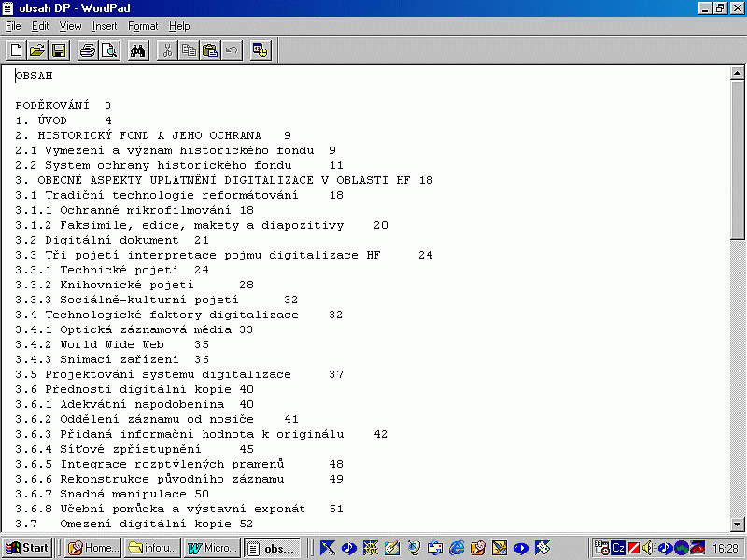
Task: Select the obs... WordPad taskbar button
Action: [273, 548]
